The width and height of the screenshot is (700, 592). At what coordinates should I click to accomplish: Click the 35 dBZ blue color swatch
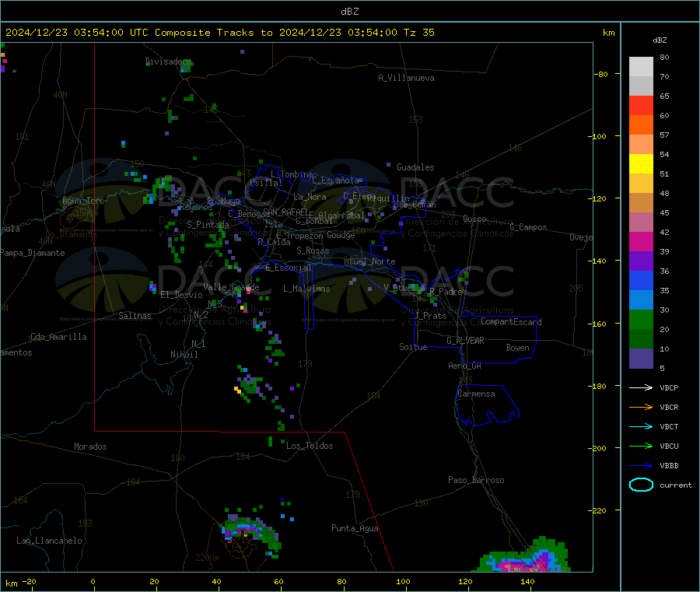point(641,280)
